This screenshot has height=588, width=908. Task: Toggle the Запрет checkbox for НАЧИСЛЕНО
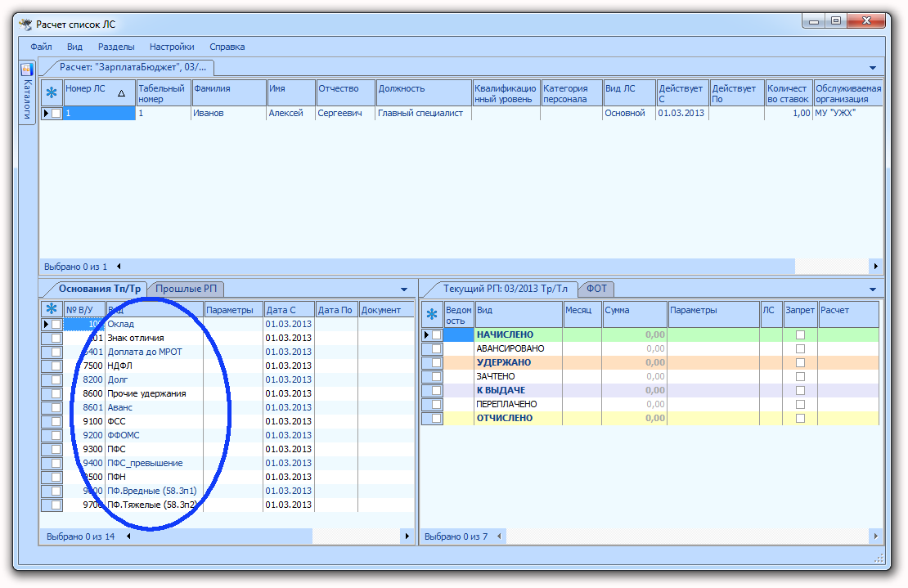click(800, 334)
